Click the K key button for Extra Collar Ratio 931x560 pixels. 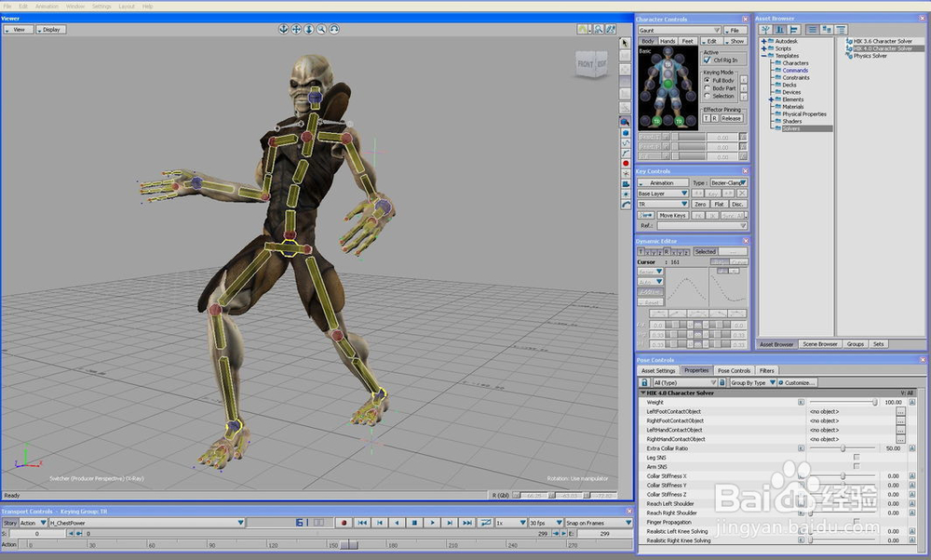coord(801,448)
